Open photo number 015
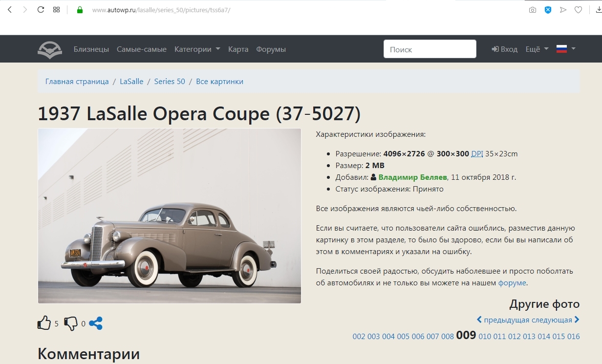 click(559, 337)
